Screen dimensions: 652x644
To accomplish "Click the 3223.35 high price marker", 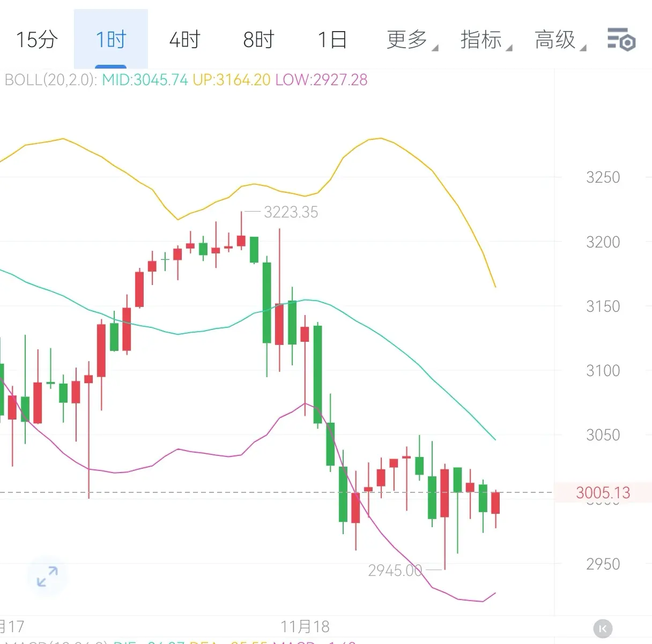I will tap(291, 213).
